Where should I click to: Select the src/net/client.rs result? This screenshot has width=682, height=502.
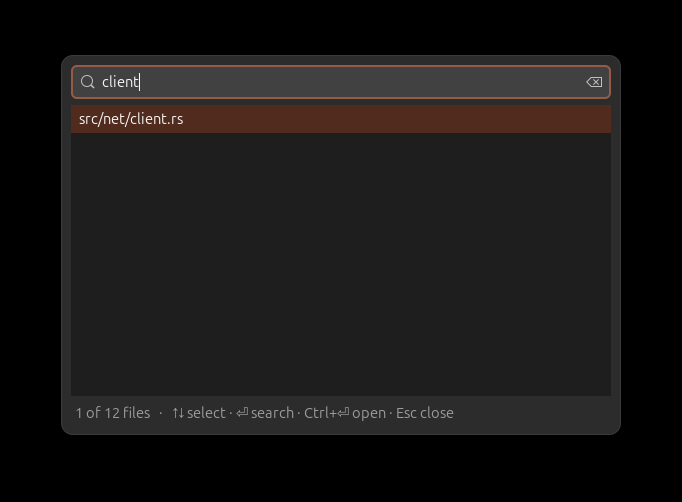click(x=341, y=119)
